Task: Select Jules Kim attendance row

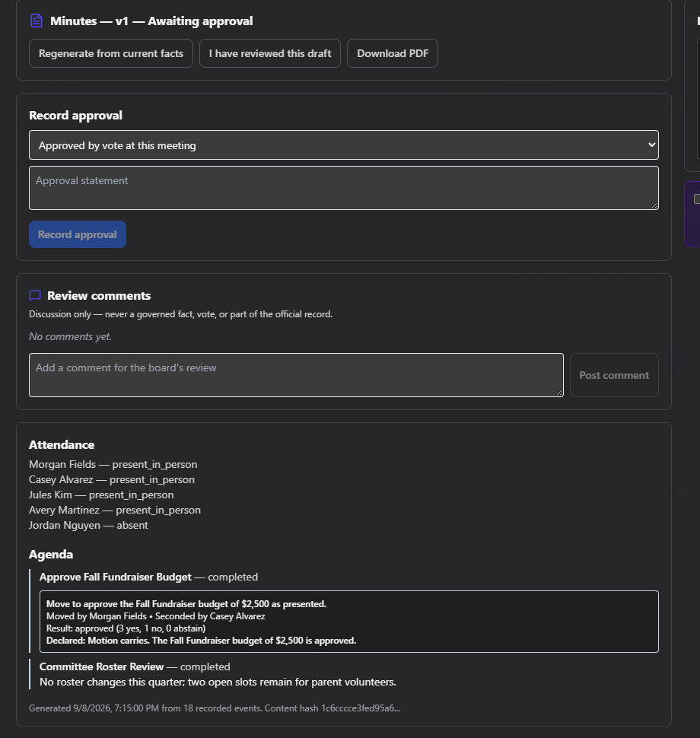Action: (x=101, y=495)
